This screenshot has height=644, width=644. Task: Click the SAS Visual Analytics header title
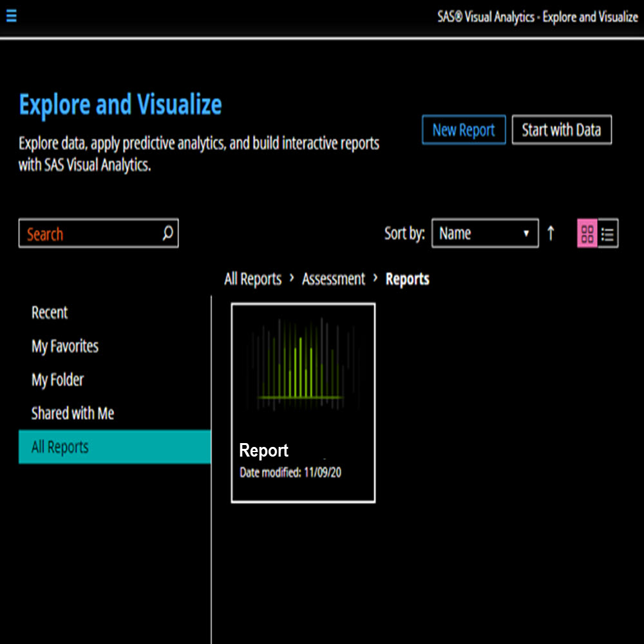pyautogui.click(x=537, y=17)
